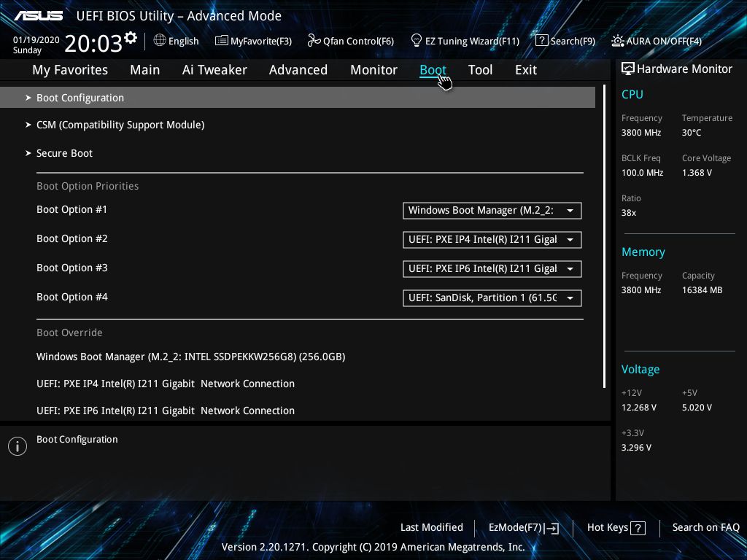Image resolution: width=747 pixels, height=560 pixels.
Task: Click the Hot Keys question mark icon
Action: coord(638,528)
